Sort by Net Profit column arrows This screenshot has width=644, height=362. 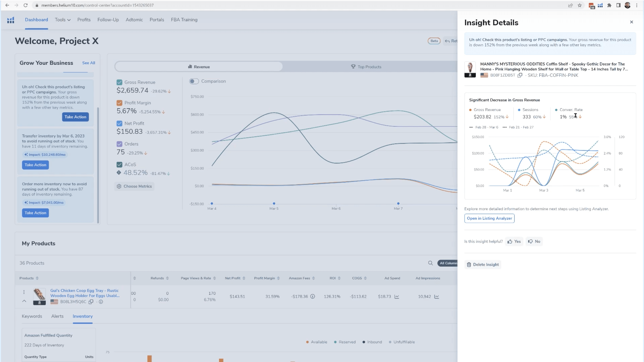(244, 278)
